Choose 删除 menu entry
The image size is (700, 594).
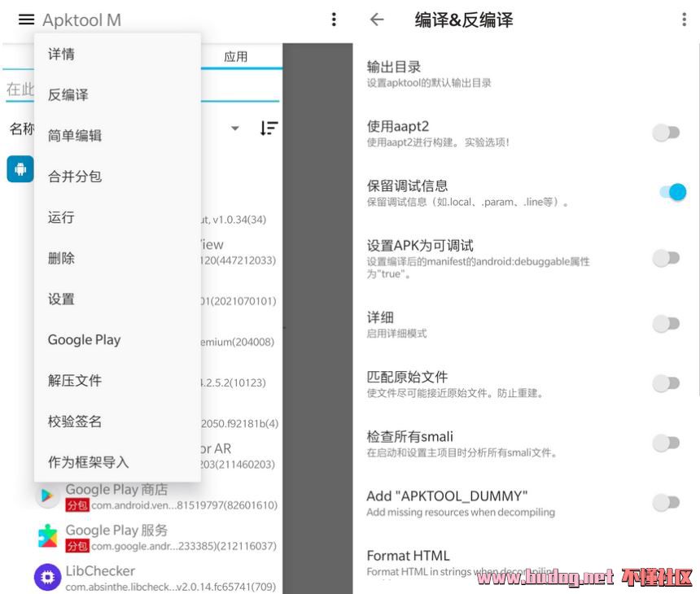click(117, 258)
